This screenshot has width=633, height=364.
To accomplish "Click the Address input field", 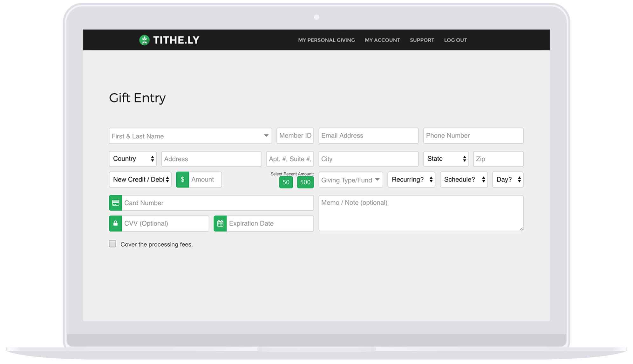I will (x=211, y=159).
